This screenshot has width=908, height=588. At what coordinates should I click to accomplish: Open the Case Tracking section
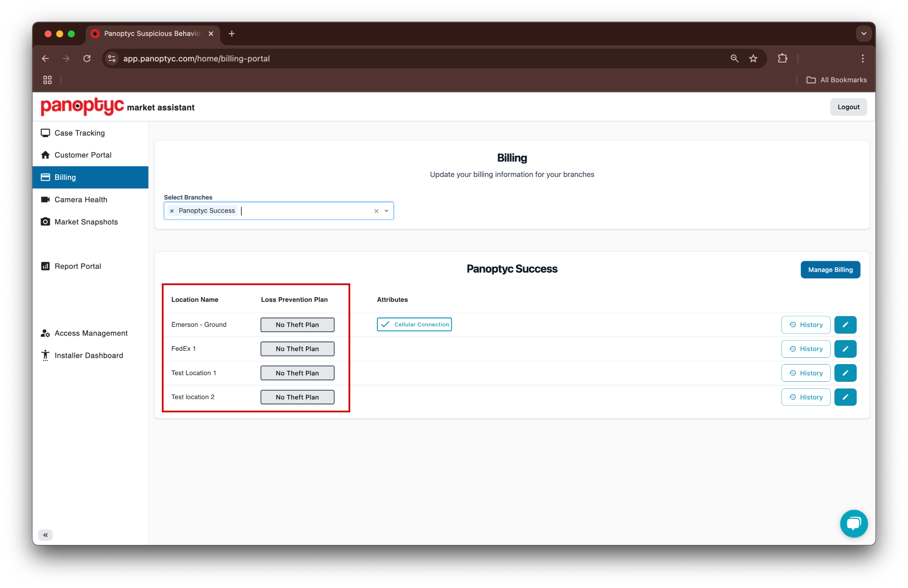pos(79,133)
